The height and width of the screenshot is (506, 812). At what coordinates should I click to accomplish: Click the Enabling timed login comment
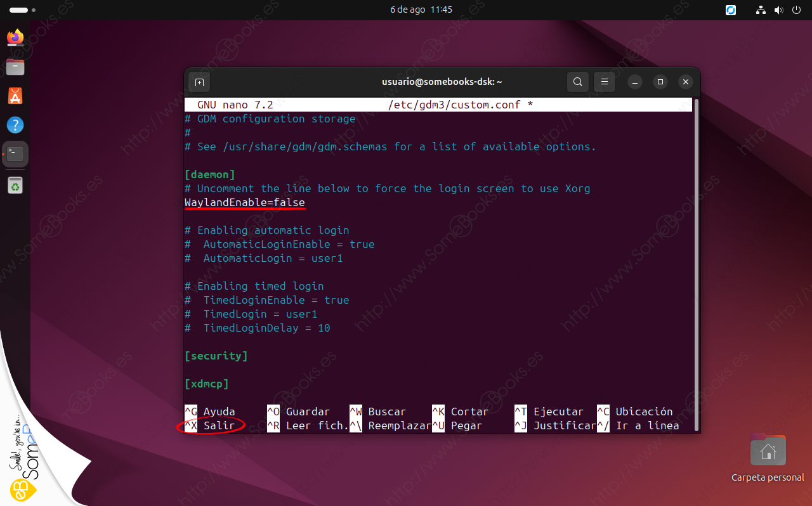[254, 286]
